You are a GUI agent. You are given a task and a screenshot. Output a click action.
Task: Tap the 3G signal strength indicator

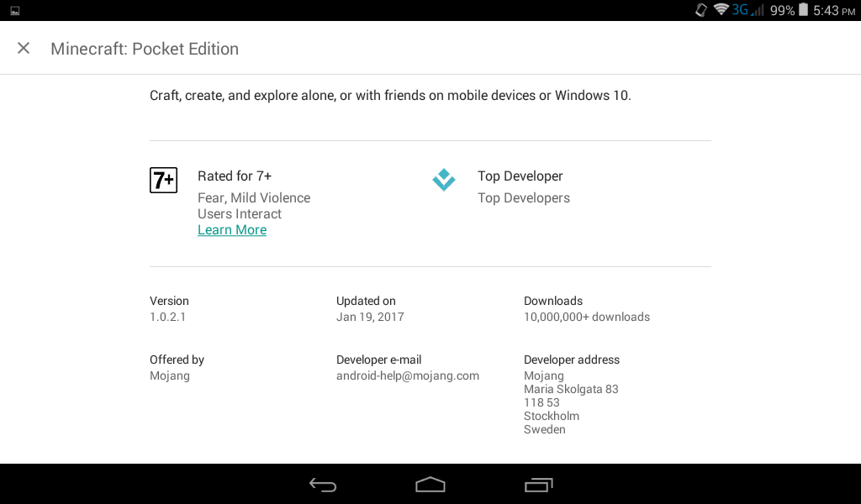747,10
